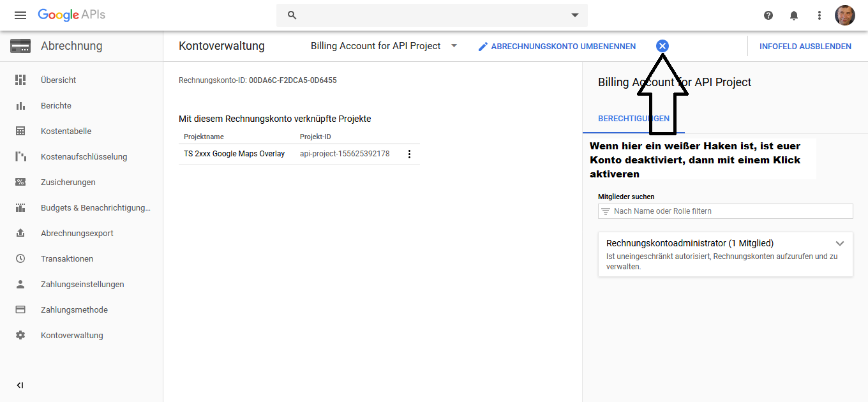Click the blue X circle icon
The image size is (868, 402).
(x=662, y=46)
